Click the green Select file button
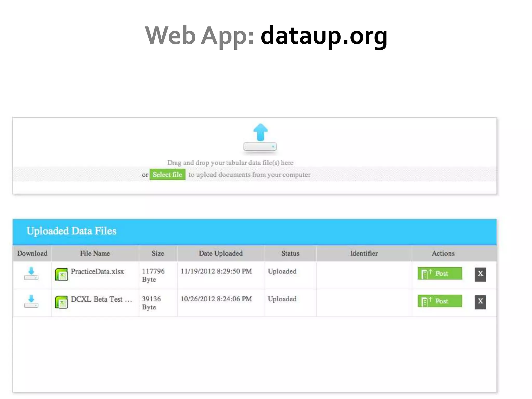532x399 pixels. (x=168, y=175)
